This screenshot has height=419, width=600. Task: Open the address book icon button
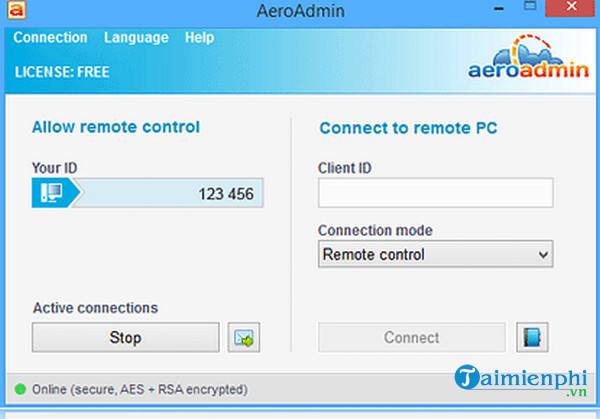[x=532, y=337]
